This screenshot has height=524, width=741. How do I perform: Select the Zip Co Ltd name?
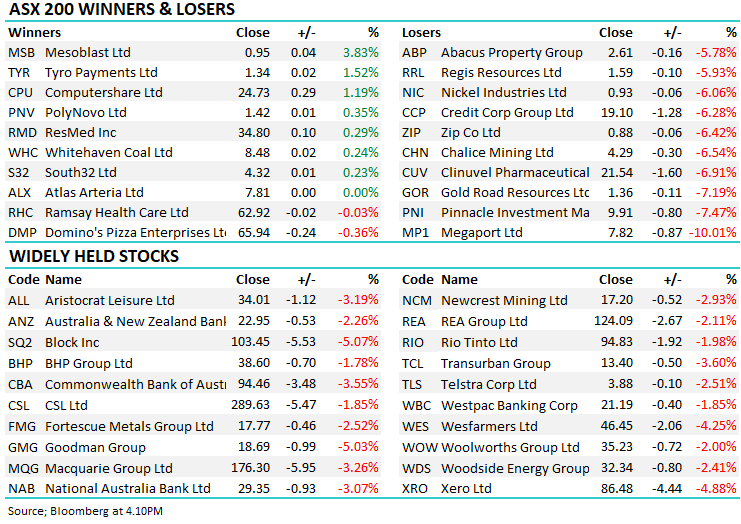click(x=471, y=132)
